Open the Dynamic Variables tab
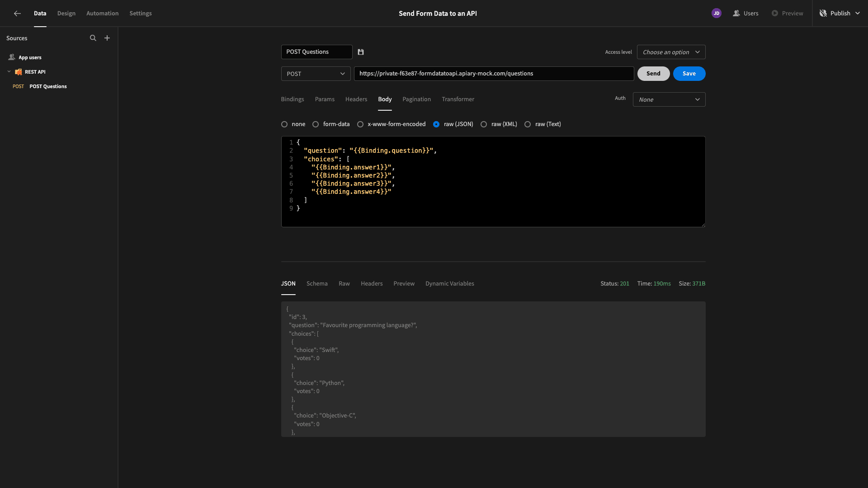The width and height of the screenshot is (868, 488). pyautogui.click(x=449, y=284)
